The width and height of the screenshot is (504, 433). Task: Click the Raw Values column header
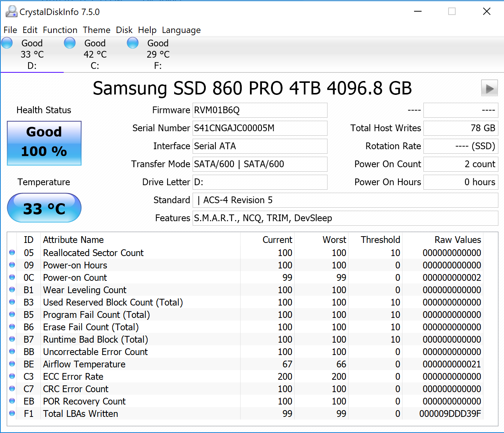[x=458, y=240]
